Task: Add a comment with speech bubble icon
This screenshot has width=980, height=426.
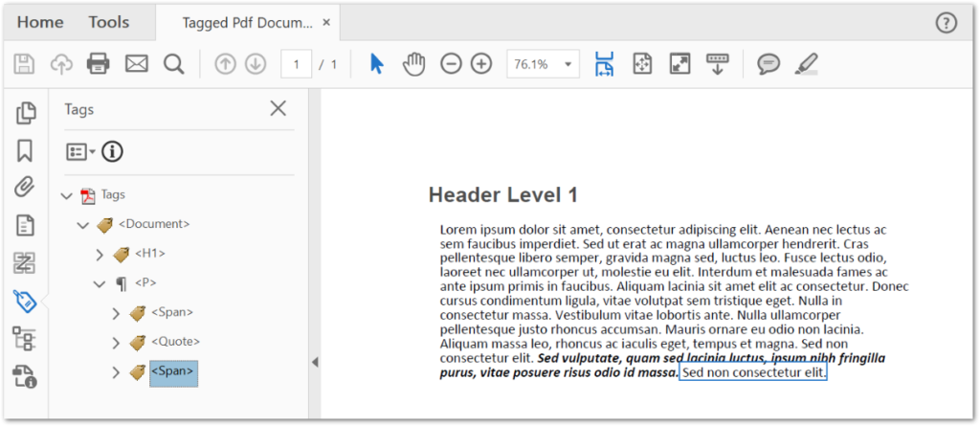Action: [768, 64]
